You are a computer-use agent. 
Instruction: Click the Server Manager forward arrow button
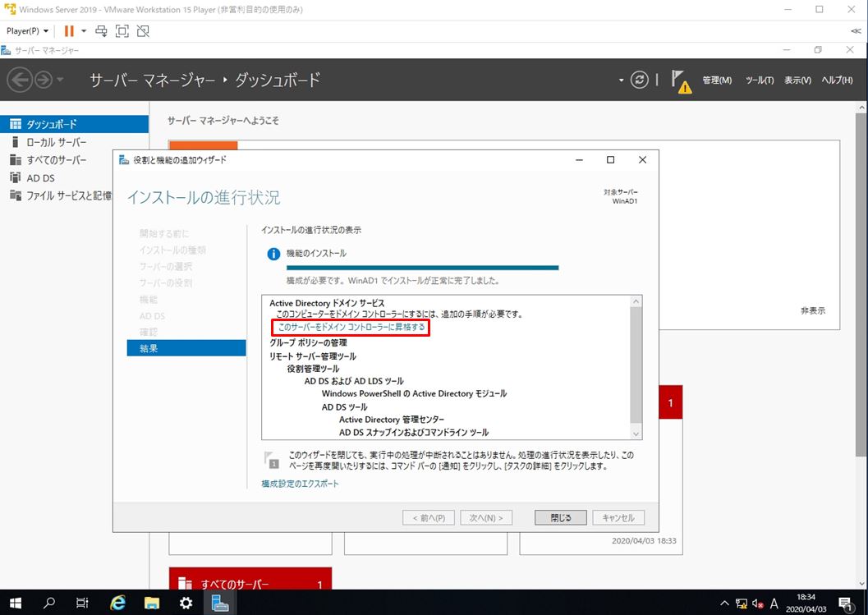point(44,80)
